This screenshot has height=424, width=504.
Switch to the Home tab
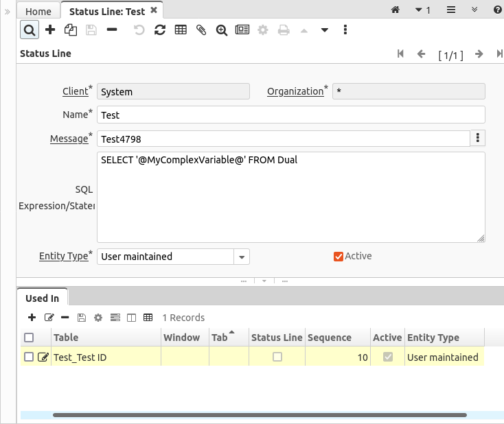click(x=38, y=11)
